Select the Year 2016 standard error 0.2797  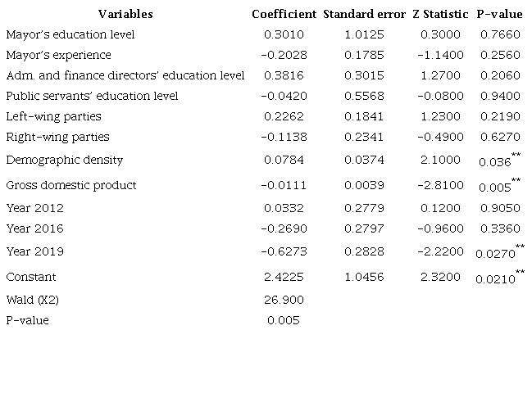pyautogui.click(x=364, y=228)
